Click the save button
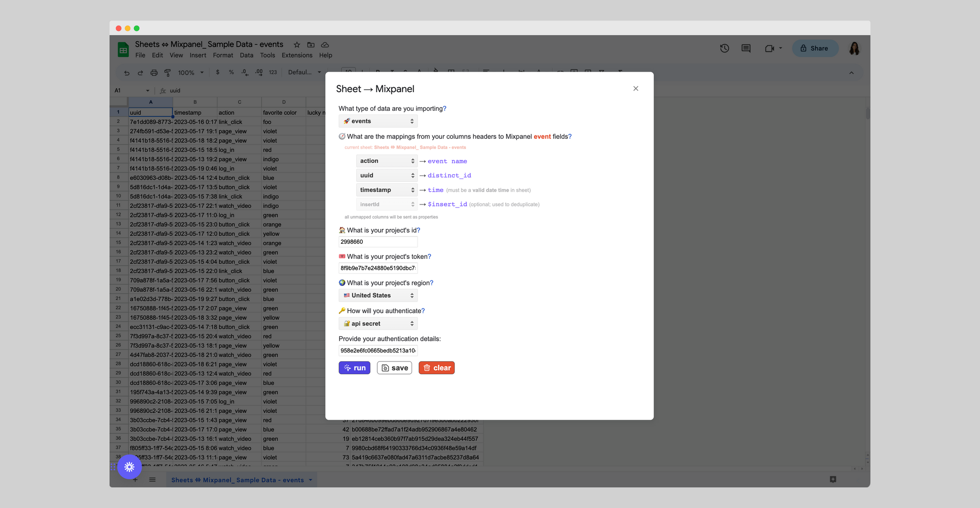 (394, 368)
